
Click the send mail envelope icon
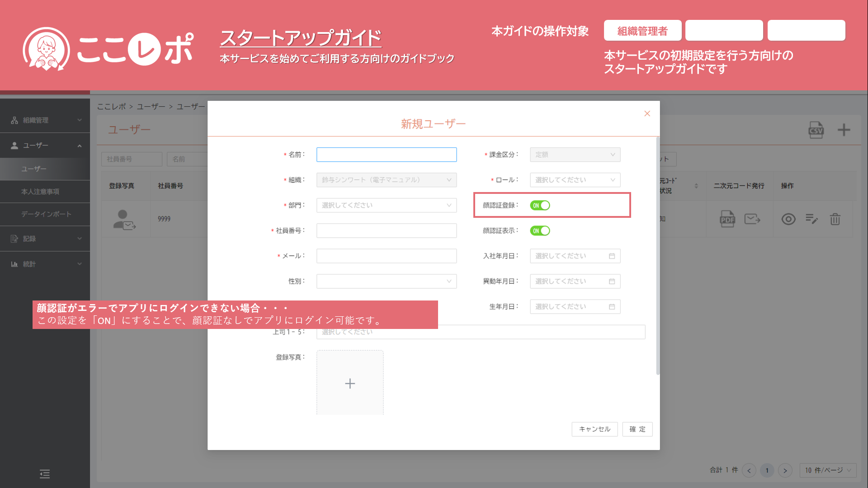pos(752,219)
